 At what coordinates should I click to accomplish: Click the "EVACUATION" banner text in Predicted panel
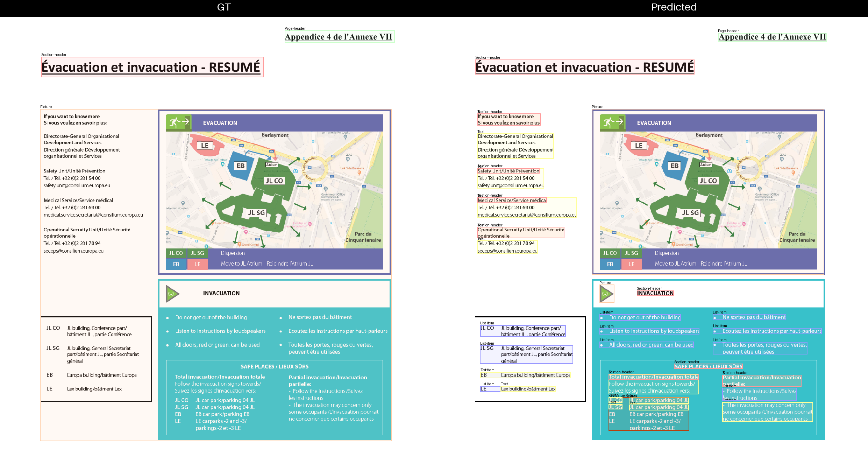pyautogui.click(x=654, y=123)
